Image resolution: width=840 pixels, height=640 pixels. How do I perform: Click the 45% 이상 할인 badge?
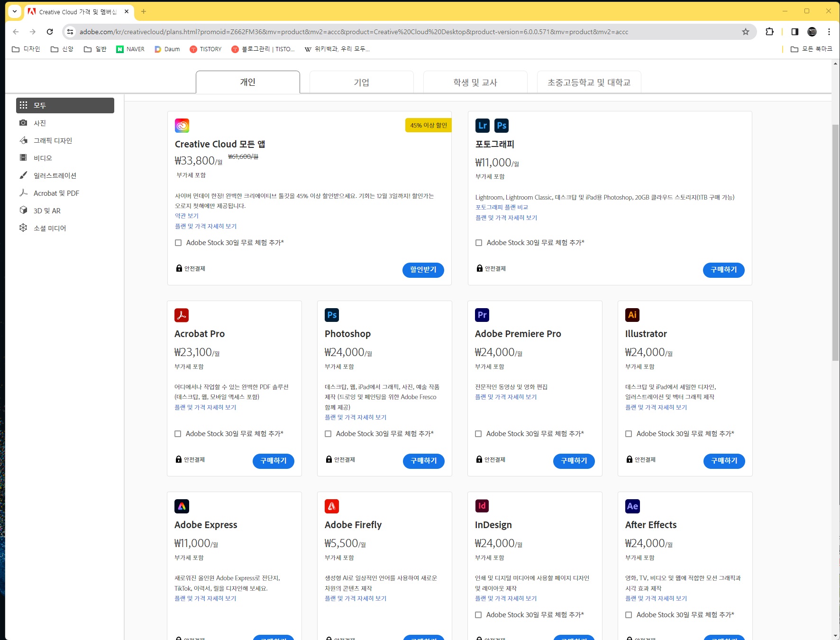coord(429,125)
